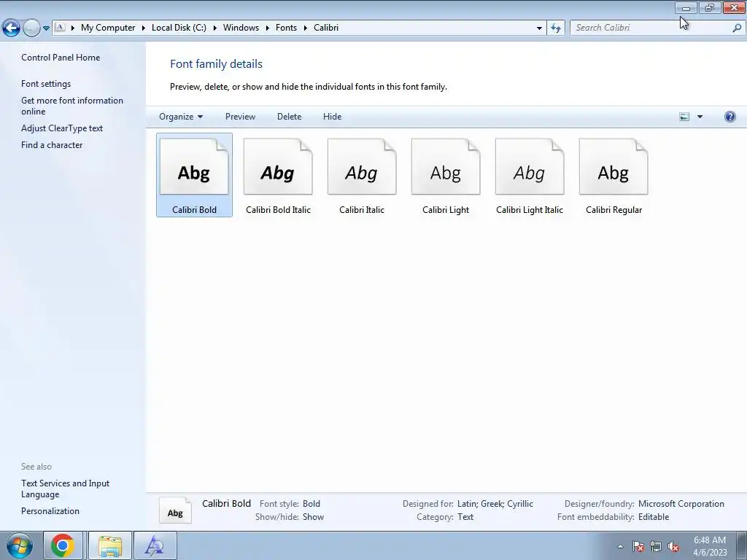Click Hide in the toolbar
747x560 pixels.
pos(332,117)
